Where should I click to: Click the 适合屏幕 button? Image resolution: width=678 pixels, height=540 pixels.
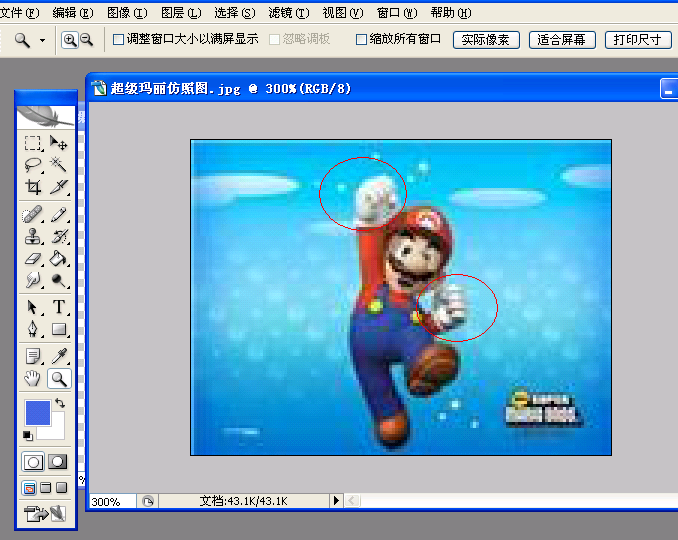click(x=562, y=40)
